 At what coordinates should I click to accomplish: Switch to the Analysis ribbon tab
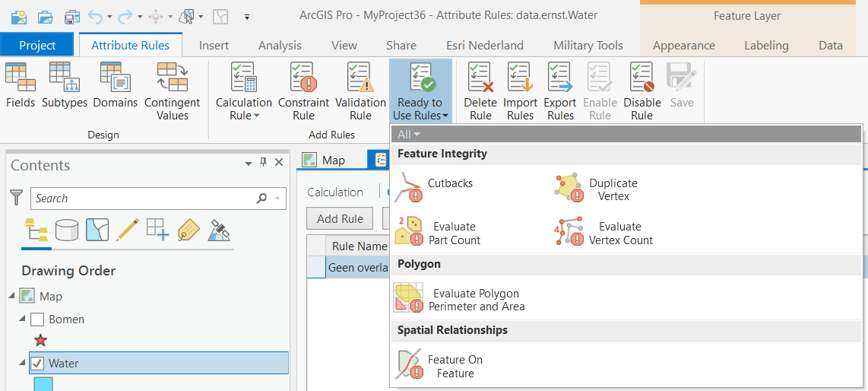280,46
